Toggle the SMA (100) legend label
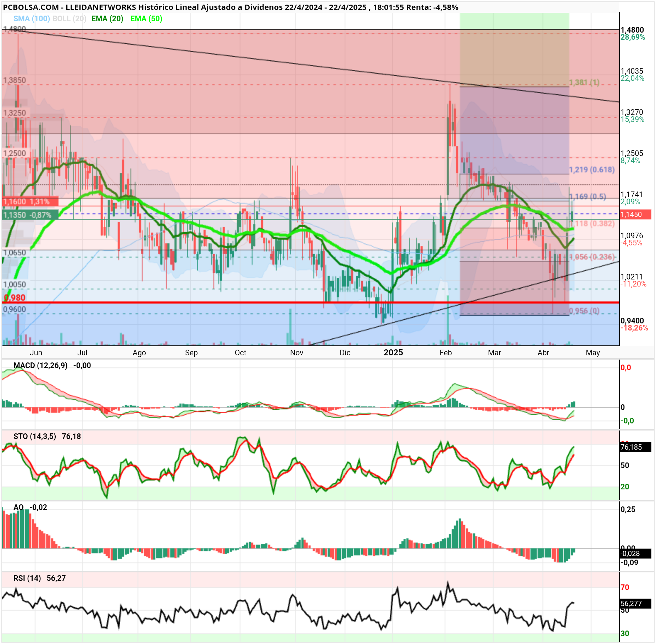The image size is (656, 644). (x=32, y=19)
